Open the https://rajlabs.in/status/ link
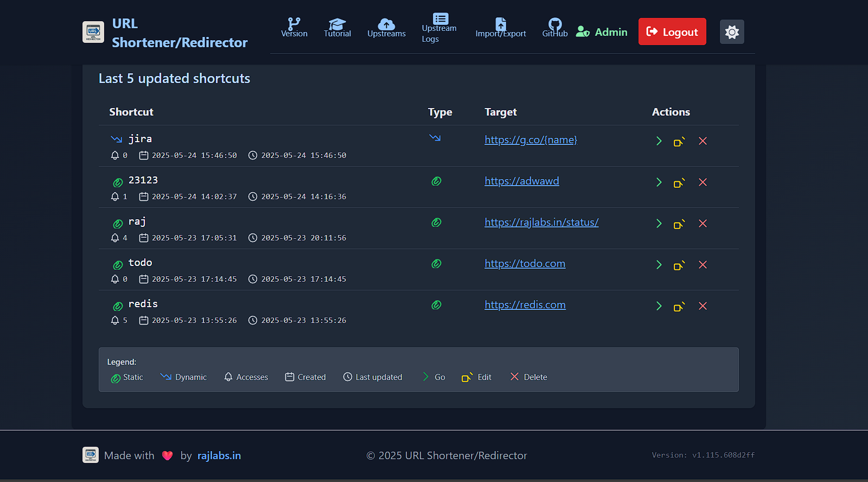The image size is (868, 482). (x=541, y=223)
